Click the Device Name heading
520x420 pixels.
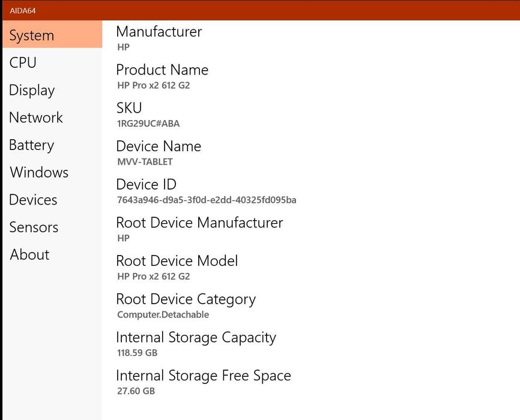pyautogui.click(x=159, y=146)
